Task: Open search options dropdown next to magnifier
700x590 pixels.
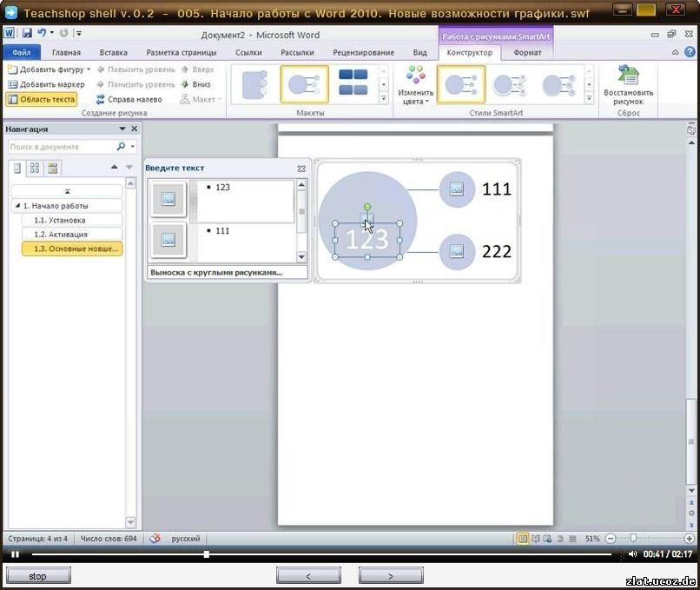Action: (x=133, y=147)
